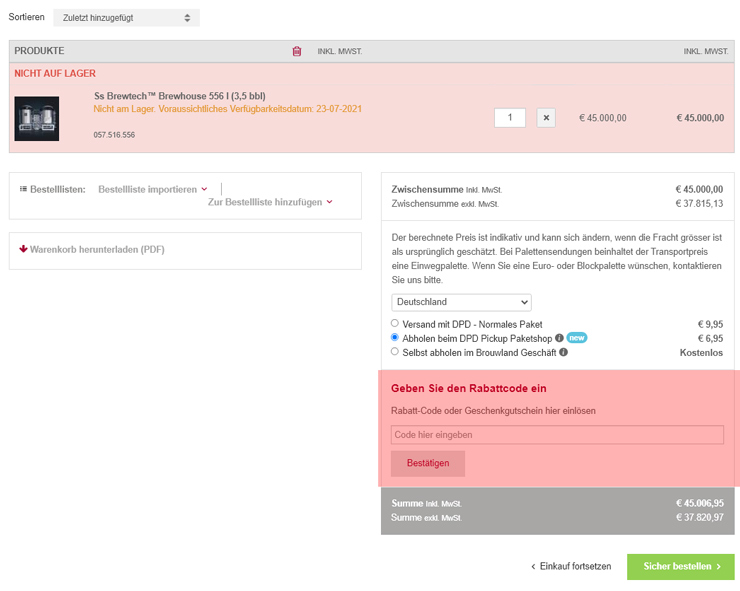Image resolution: width=740 pixels, height=591 pixels.
Task: Remove the Ss Brewtech Brewhouse item via the x button
Action: tap(546, 118)
